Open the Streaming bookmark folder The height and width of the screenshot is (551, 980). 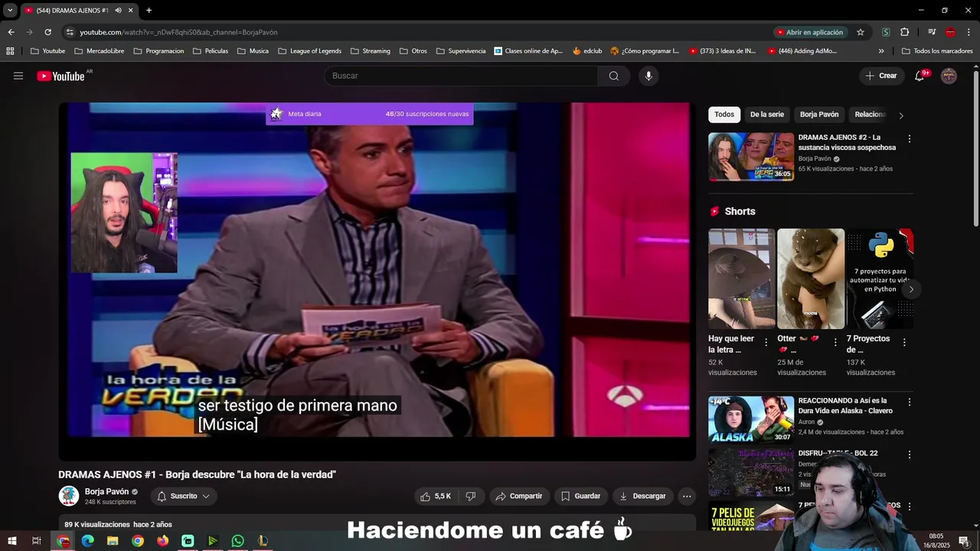pyautogui.click(x=370, y=51)
